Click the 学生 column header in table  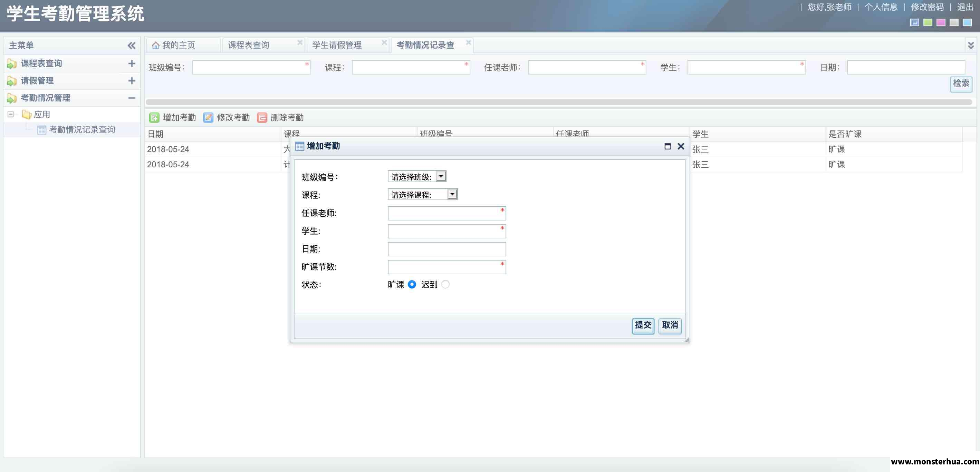click(x=758, y=134)
